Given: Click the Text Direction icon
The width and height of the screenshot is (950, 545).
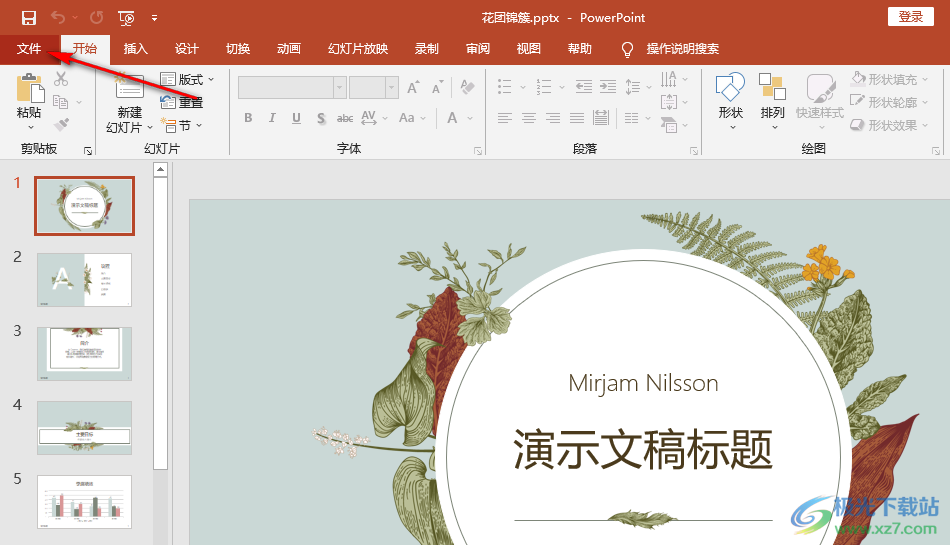Looking at the screenshot, I should pos(669,79).
